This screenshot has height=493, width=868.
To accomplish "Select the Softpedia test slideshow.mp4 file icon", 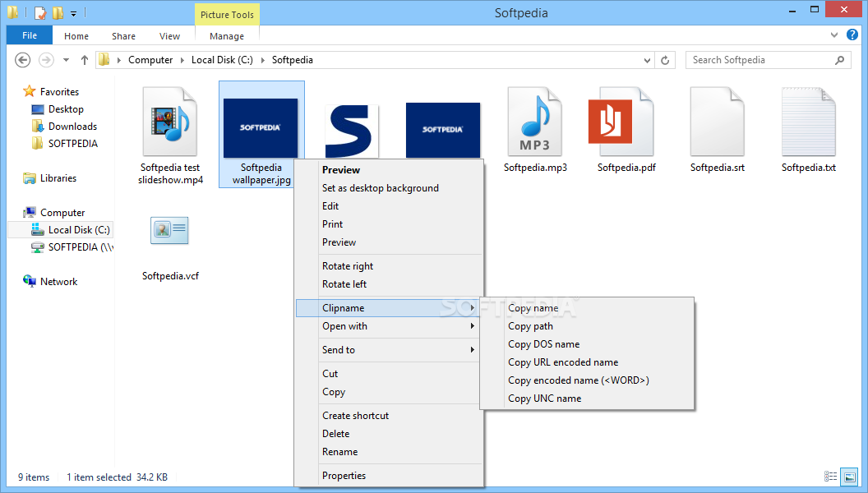I will pos(170,122).
